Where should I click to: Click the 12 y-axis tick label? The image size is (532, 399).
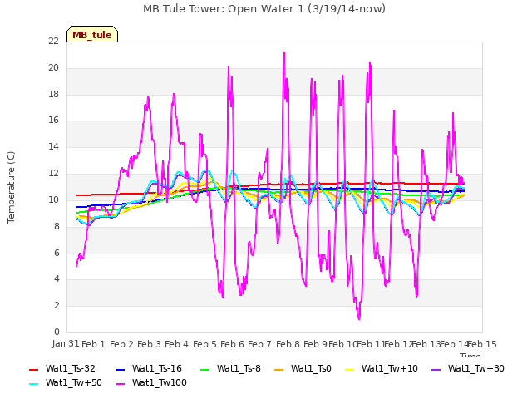(53, 173)
